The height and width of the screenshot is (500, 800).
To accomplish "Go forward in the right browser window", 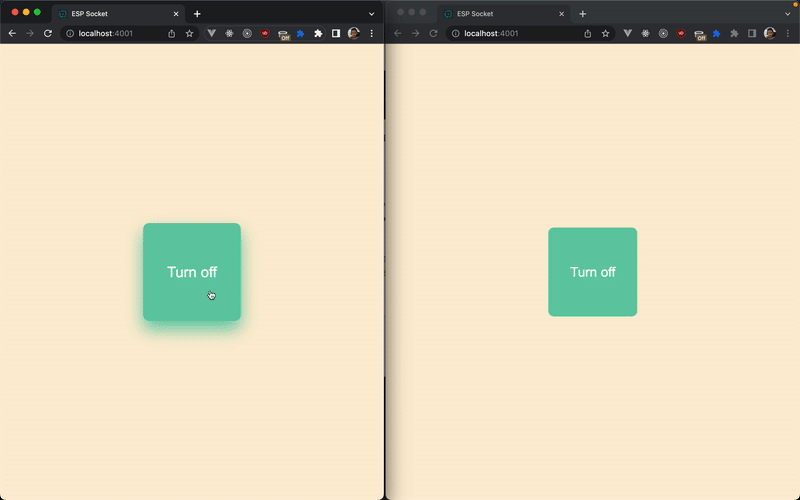I will click(416, 34).
